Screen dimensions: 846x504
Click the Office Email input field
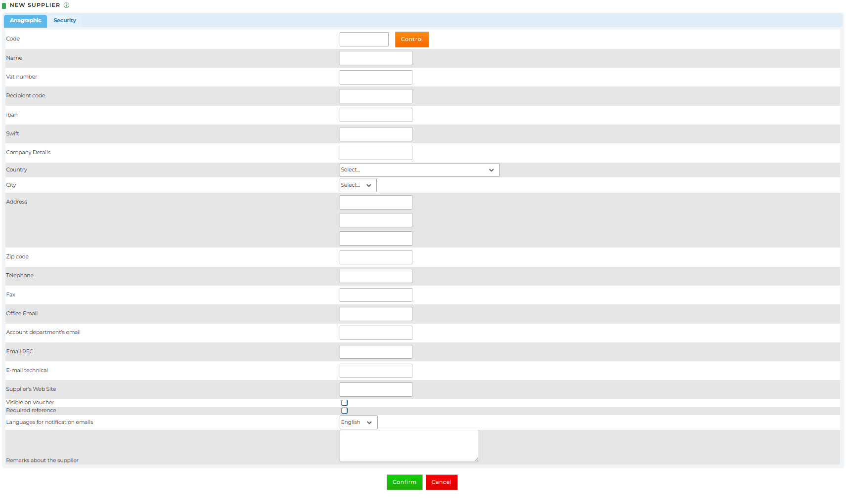[x=375, y=314]
